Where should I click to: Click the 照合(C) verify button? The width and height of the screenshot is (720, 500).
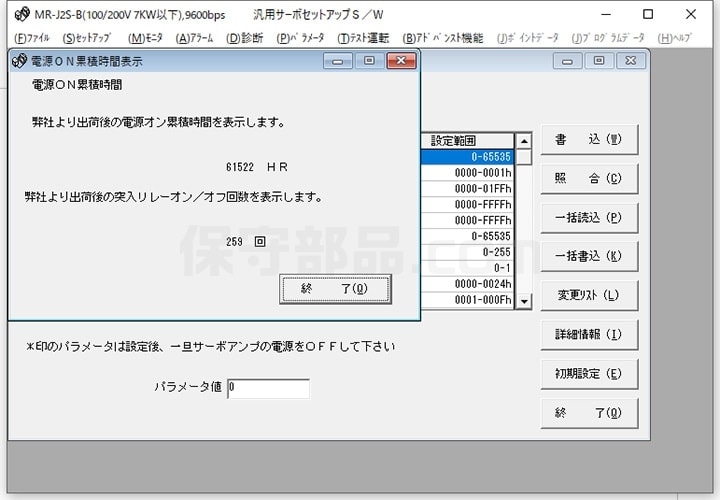(588, 179)
